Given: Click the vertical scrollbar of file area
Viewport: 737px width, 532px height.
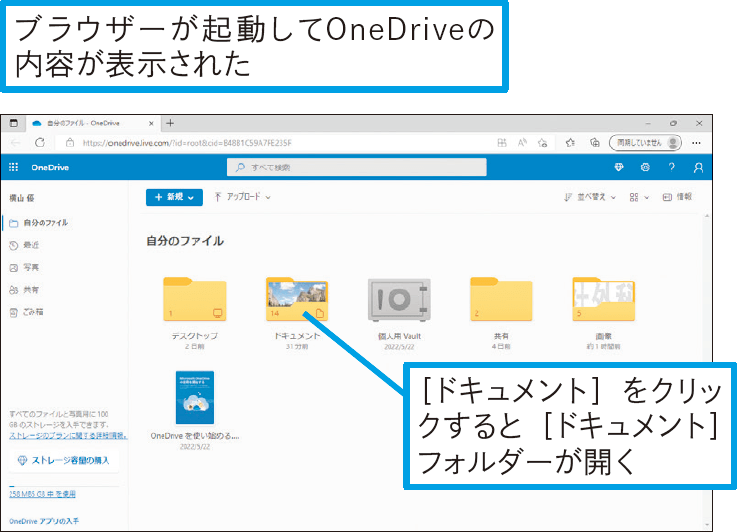Looking at the screenshot, I should tap(707, 371).
